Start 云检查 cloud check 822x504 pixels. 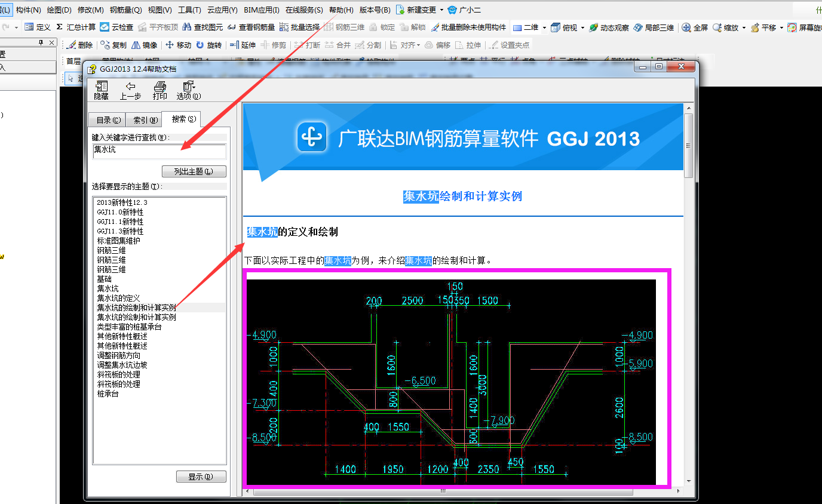tap(116, 27)
